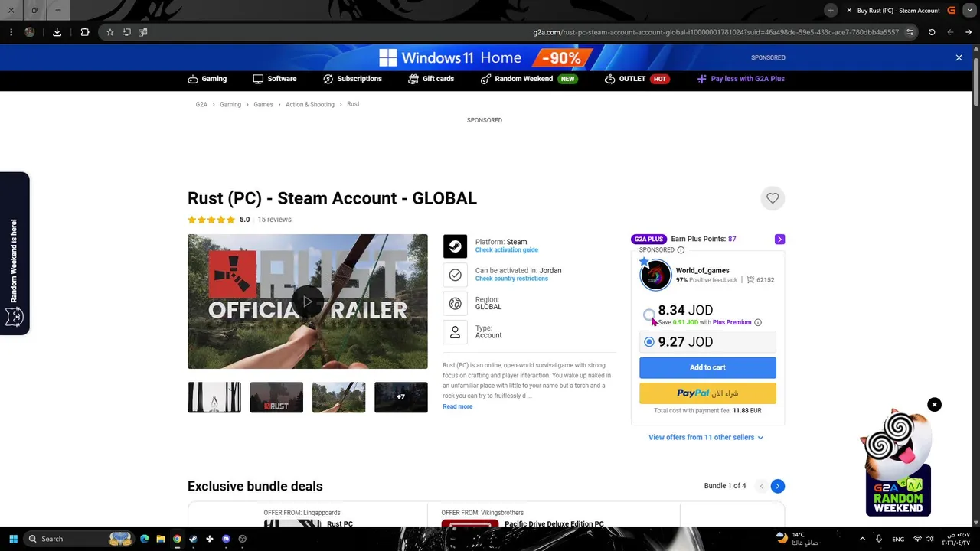980x551 pixels.
Task: Go to Action & Shooting breadcrumb
Action: tap(310, 105)
